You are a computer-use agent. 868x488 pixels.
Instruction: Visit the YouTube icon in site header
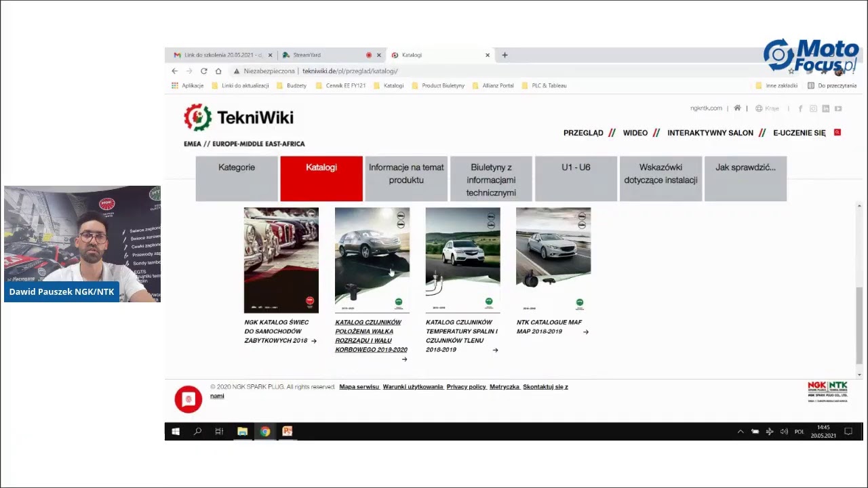(838, 108)
